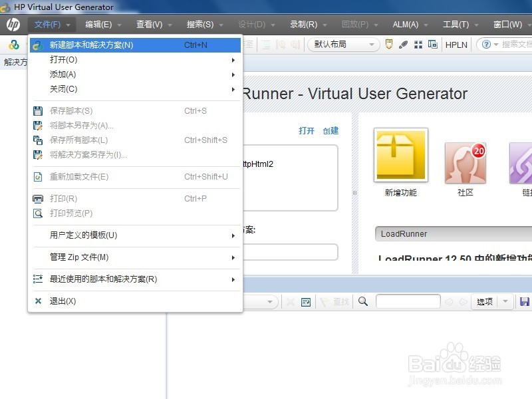The image size is (532, 399).
Task: Click the 解决方 panel tab
Action: tap(15, 62)
